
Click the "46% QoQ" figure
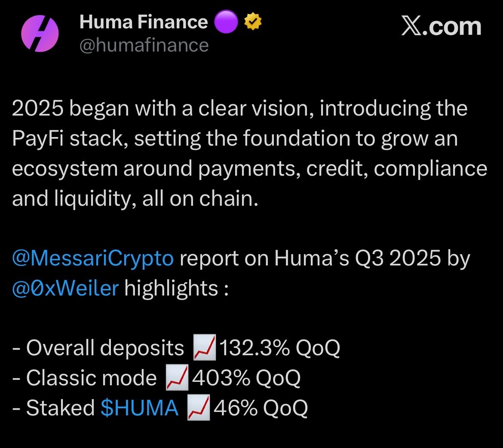[x=260, y=408]
